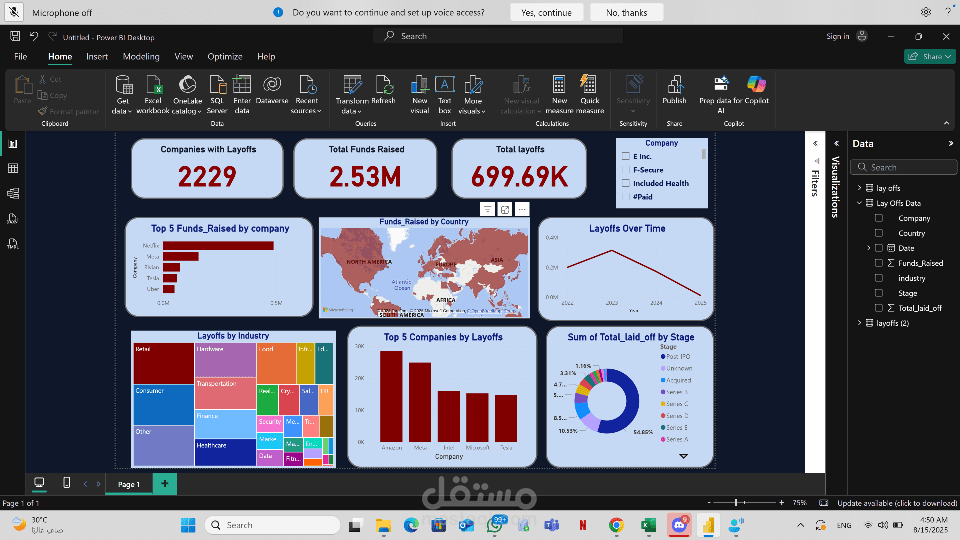Expand the layoffs (2) table
This screenshot has width=960, height=540.
(x=860, y=323)
